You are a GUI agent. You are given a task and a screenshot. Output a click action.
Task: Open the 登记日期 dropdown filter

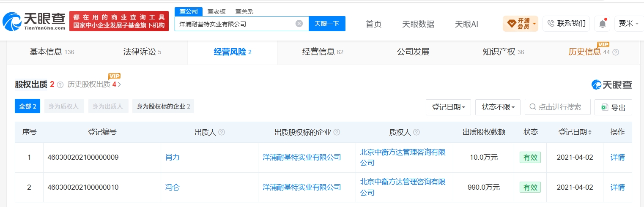448,107
